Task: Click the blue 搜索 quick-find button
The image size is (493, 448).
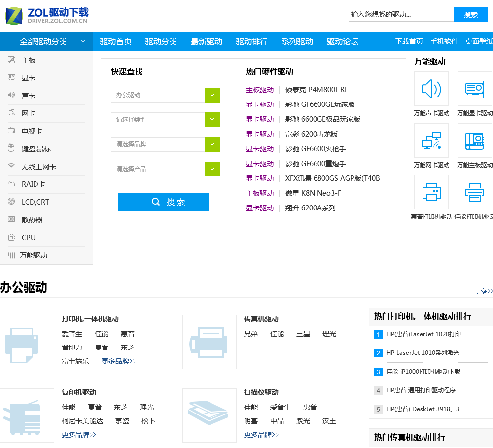Action: (163, 202)
